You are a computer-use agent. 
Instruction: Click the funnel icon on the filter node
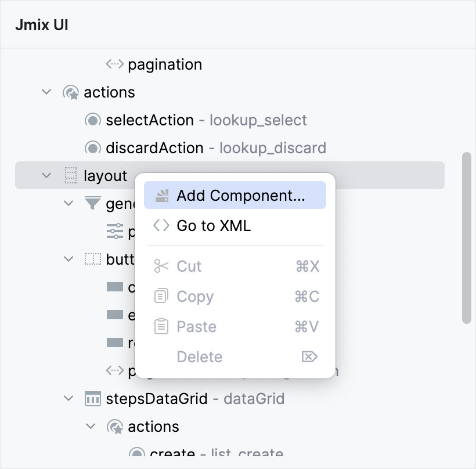coord(92,203)
